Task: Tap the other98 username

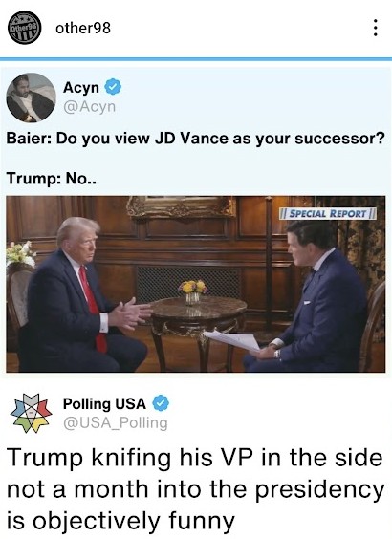Action: point(83,28)
